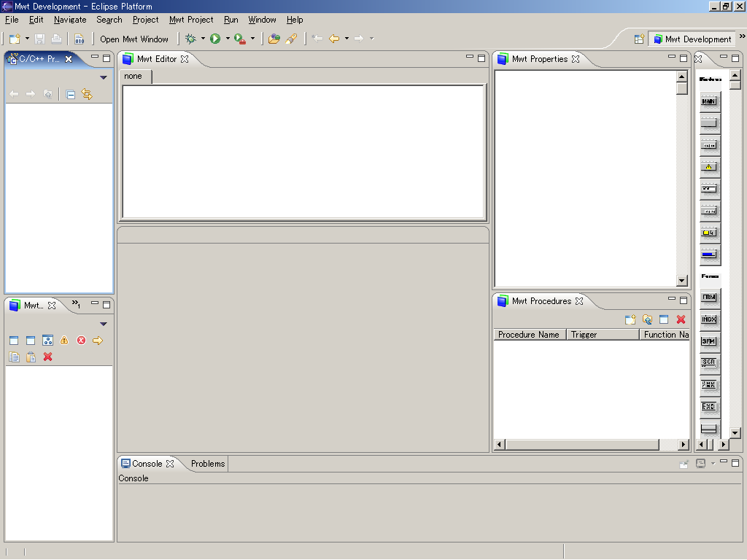The image size is (747, 560).
Task: Open the New wizard dropdown arrow
Action: point(27,39)
